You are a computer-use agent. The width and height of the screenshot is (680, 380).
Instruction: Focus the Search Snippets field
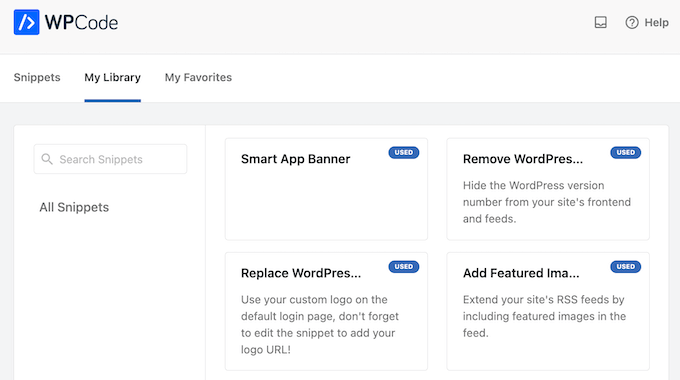[x=110, y=159]
